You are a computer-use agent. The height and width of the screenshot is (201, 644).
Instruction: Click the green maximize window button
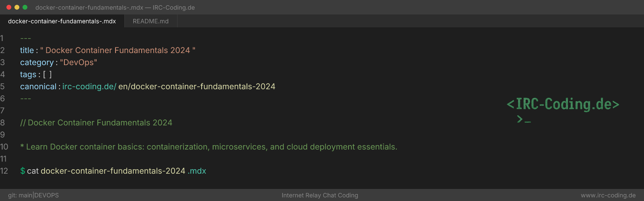25,7
